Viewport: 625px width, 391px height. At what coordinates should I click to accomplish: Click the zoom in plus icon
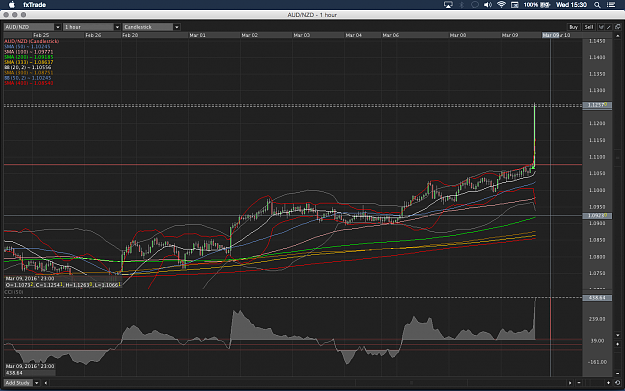tap(608, 383)
